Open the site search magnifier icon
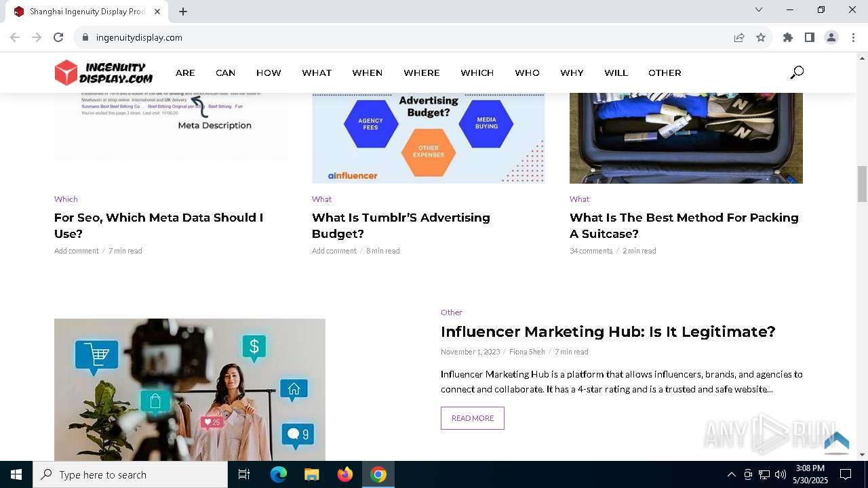Viewport: 868px width, 488px height. pyautogui.click(x=797, y=73)
